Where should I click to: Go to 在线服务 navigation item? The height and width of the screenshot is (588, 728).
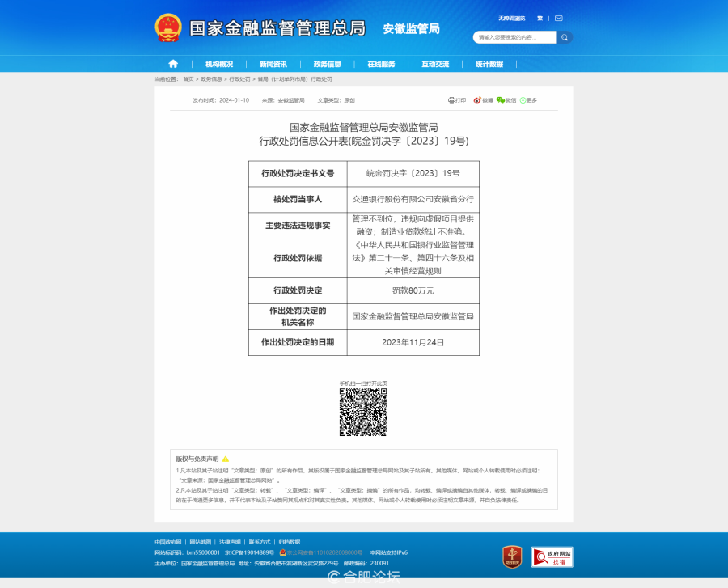[x=381, y=64]
